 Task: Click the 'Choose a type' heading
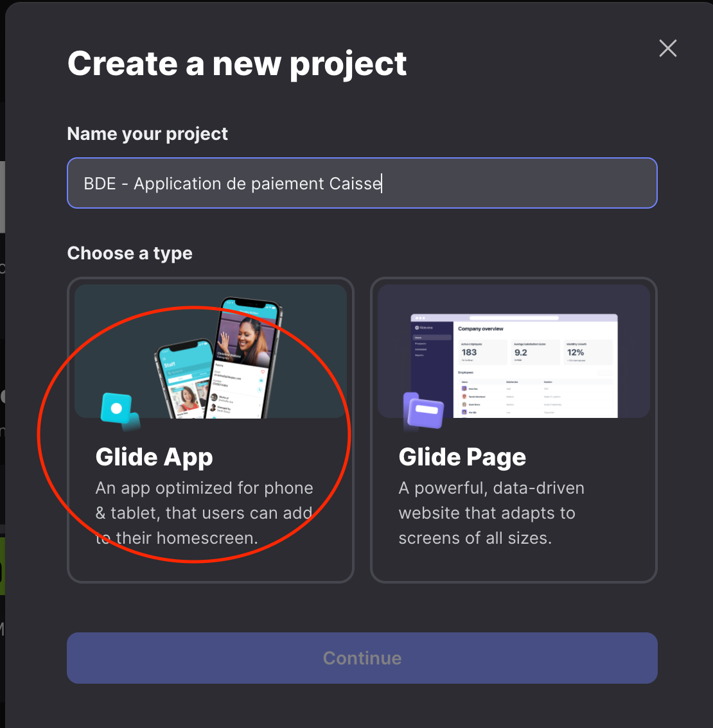[x=130, y=254]
